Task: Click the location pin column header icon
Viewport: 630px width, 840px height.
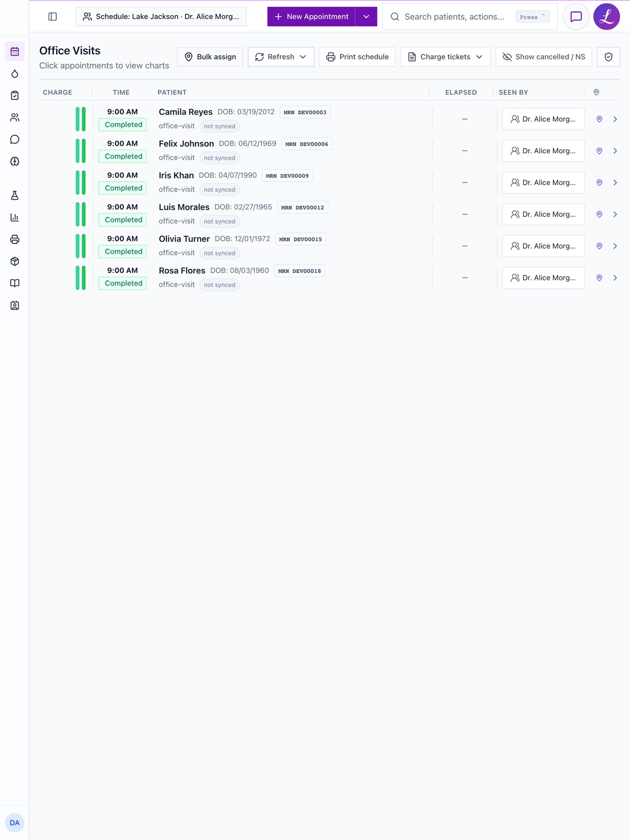Action: click(596, 92)
